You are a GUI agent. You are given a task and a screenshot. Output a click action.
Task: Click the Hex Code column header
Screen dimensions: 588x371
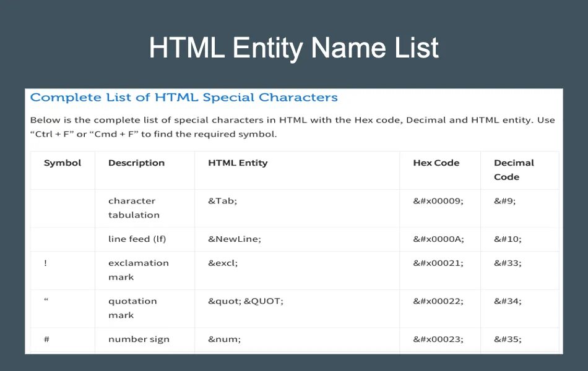[436, 163]
